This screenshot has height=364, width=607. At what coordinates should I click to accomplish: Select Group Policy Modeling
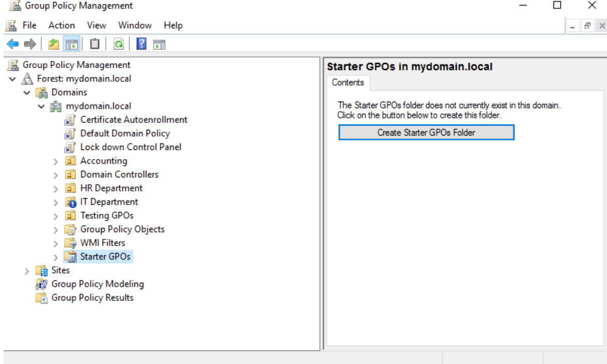[x=97, y=284]
